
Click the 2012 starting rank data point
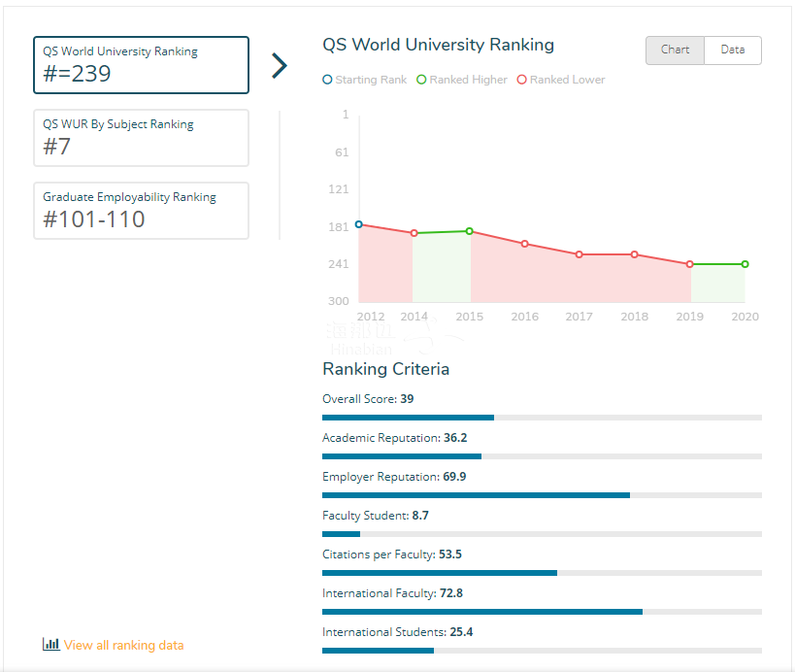[x=359, y=224]
